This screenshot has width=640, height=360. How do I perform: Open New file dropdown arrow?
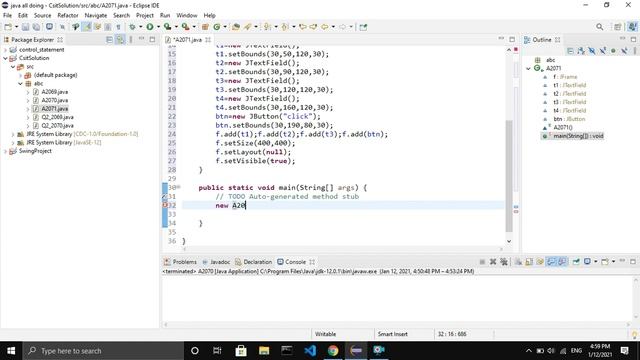[16, 27]
